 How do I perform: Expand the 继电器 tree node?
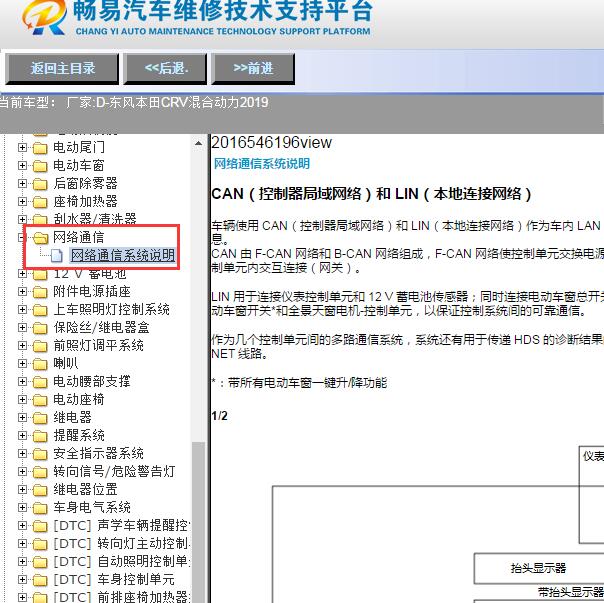click(x=22, y=417)
